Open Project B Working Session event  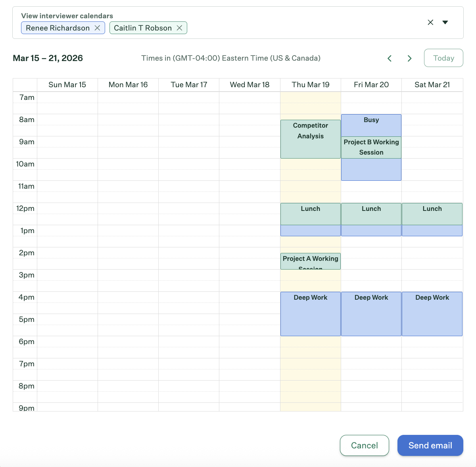pyautogui.click(x=371, y=147)
